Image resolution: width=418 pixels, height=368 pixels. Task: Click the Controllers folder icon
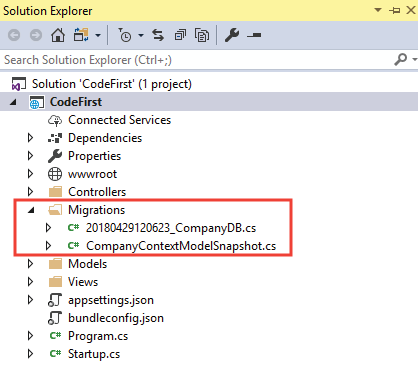click(x=55, y=192)
